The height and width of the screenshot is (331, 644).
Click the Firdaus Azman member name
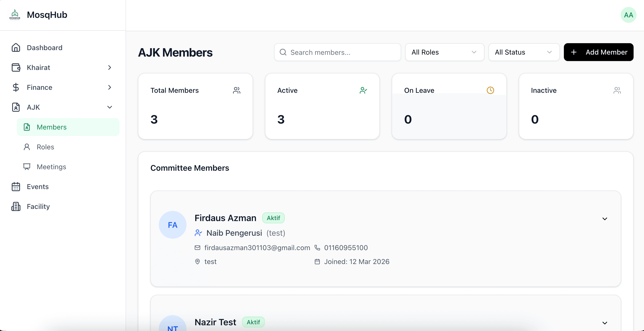pyautogui.click(x=225, y=218)
